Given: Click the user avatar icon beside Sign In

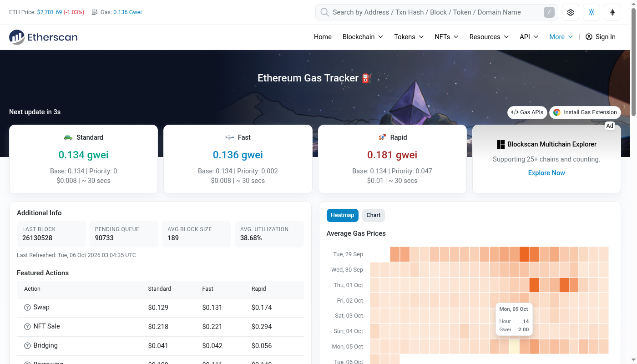Looking at the screenshot, I should pyautogui.click(x=589, y=37).
